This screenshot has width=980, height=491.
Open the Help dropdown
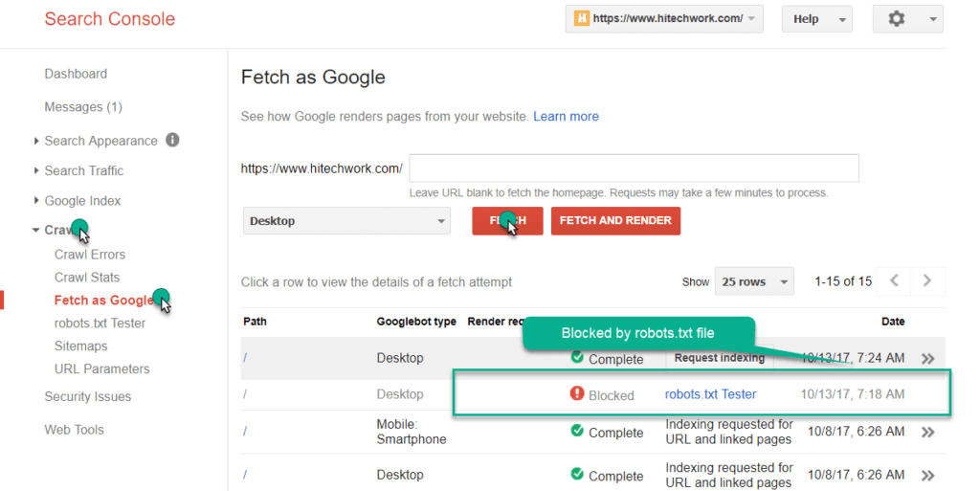pyautogui.click(x=817, y=19)
